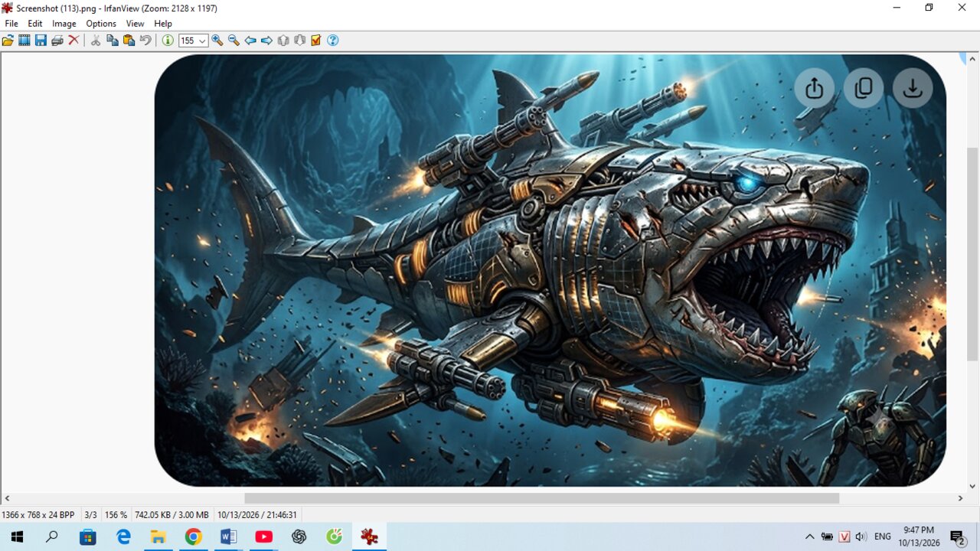
Task: Open the View menu
Action: pos(136,24)
